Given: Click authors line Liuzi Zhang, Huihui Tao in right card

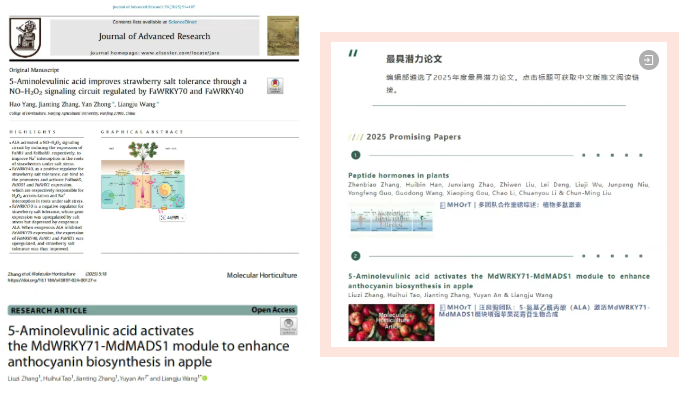Looking at the screenshot, I should click(x=450, y=295).
